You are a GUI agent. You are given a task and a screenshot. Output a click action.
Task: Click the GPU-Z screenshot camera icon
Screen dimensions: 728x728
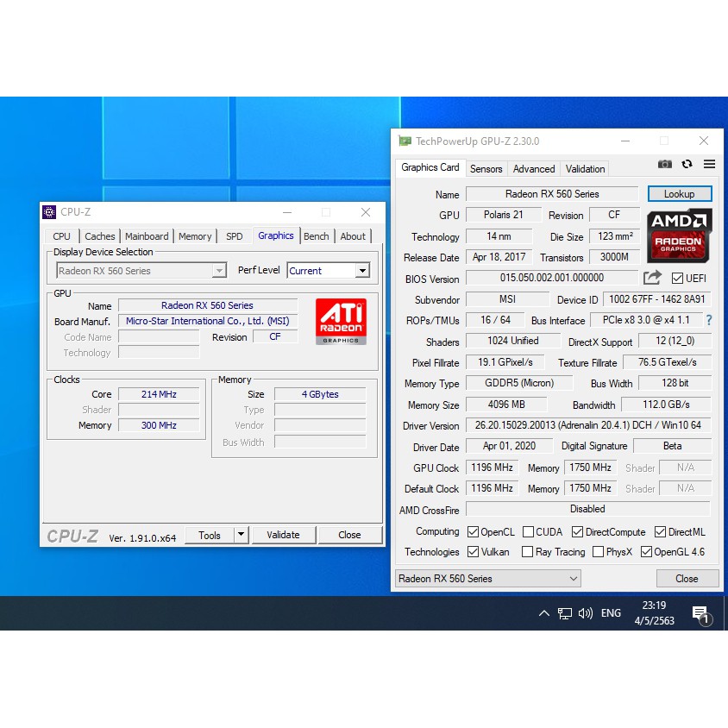664,164
